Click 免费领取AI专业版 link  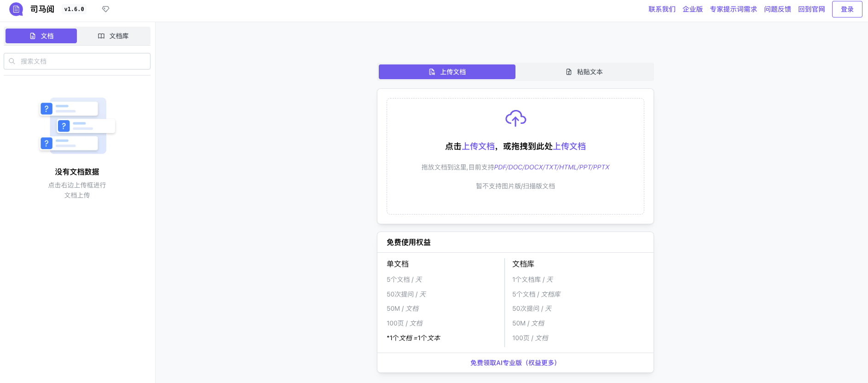click(515, 363)
